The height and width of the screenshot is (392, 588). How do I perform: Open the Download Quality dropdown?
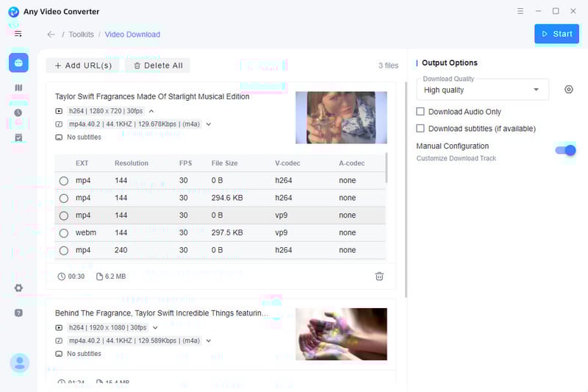(x=482, y=90)
